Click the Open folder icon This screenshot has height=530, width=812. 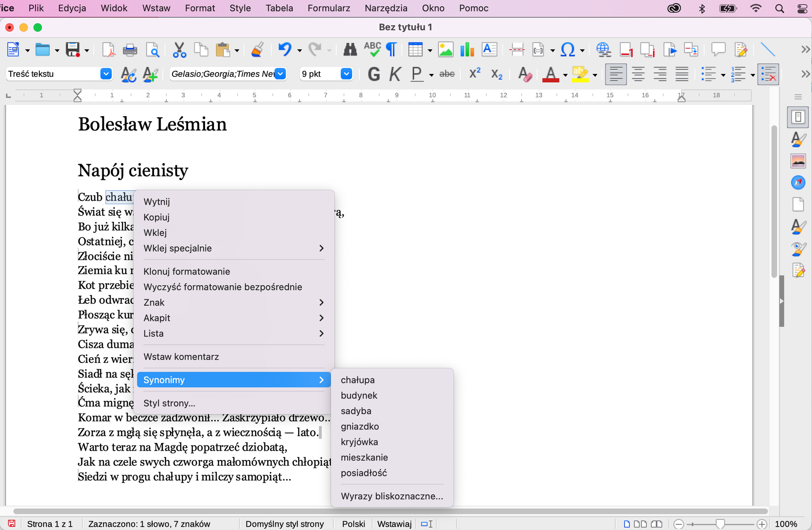point(42,50)
